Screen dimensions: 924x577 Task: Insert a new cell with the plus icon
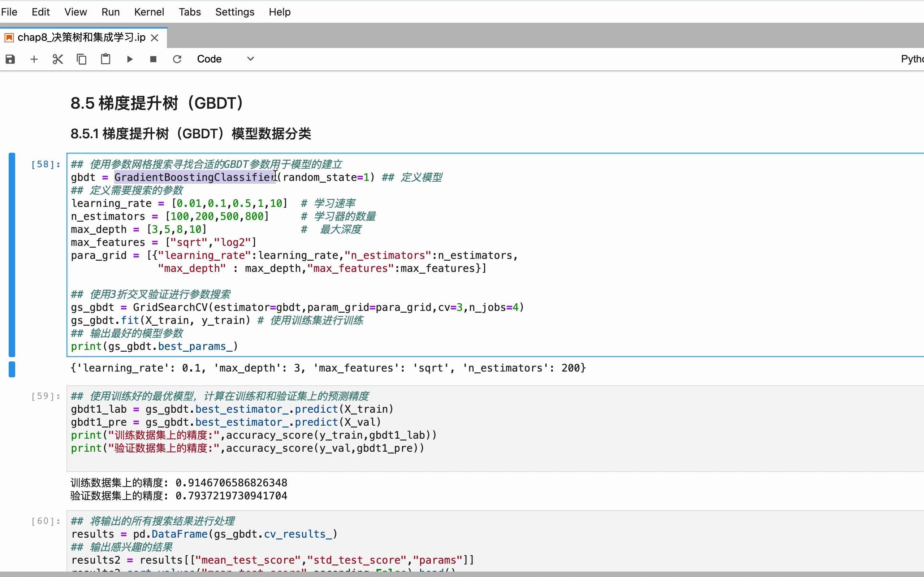34,59
